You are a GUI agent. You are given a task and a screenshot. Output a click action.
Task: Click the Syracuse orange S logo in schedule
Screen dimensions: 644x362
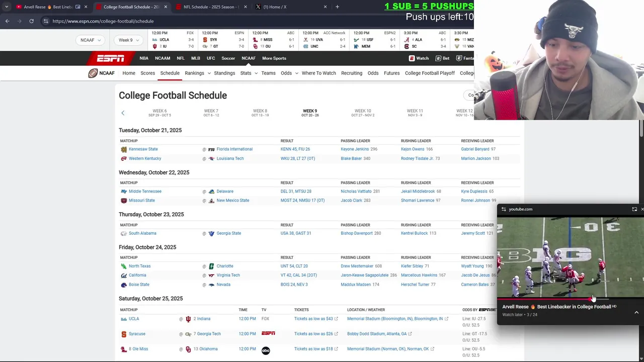click(124, 334)
